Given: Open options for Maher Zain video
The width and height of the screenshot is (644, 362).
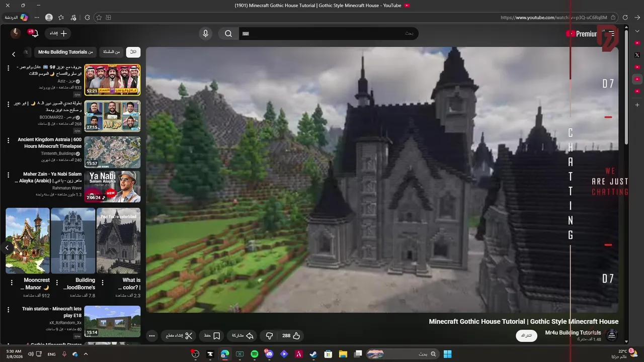Looking at the screenshot, I should pyautogui.click(x=8, y=175).
